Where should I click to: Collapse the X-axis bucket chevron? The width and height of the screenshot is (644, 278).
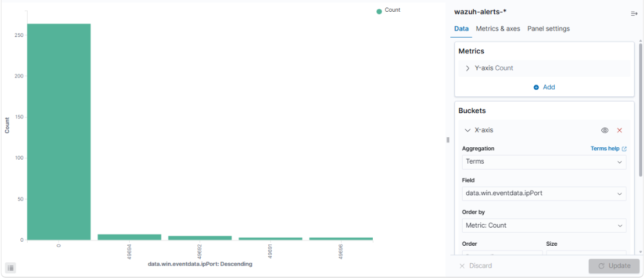467,130
